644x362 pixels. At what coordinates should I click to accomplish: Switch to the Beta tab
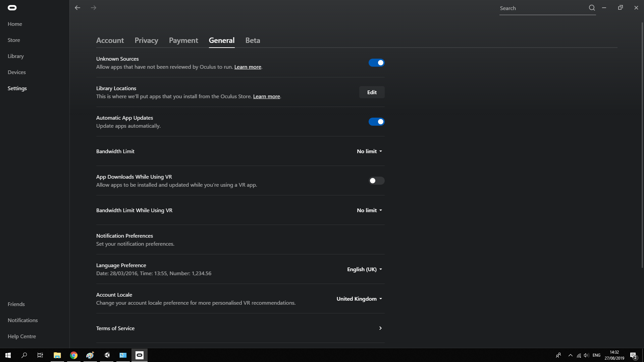pyautogui.click(x=253, y=40)
